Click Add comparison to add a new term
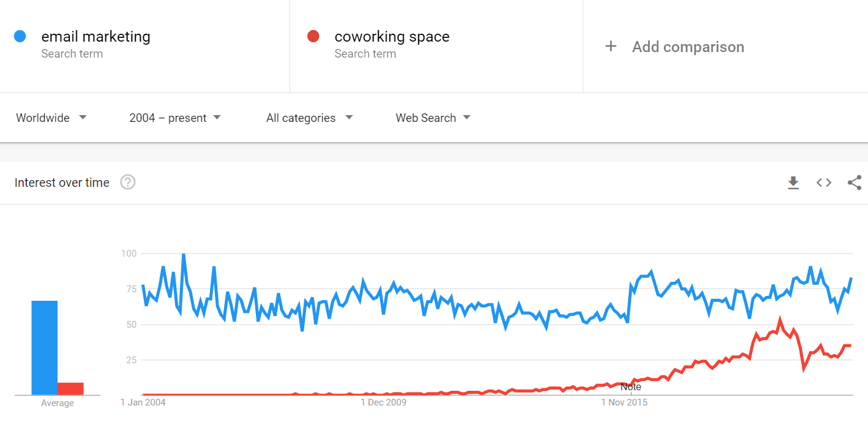The height and width of the screenshot is (430, 868). click(688, 47)
